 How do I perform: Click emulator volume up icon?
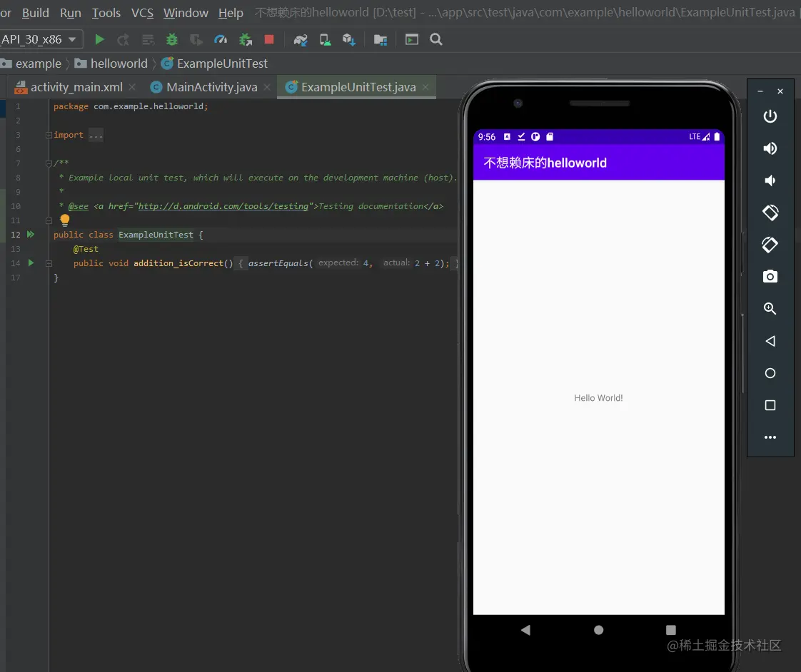[770, 148]
